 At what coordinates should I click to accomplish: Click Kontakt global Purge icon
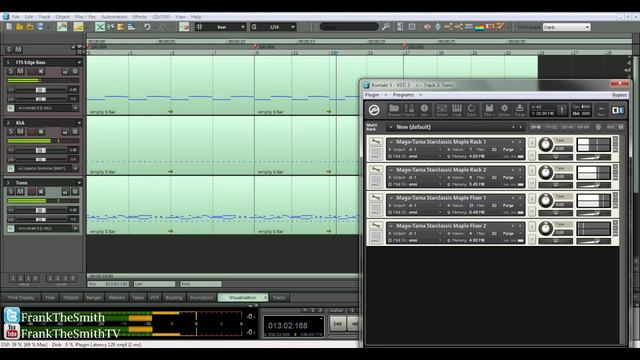pos(520,110)
